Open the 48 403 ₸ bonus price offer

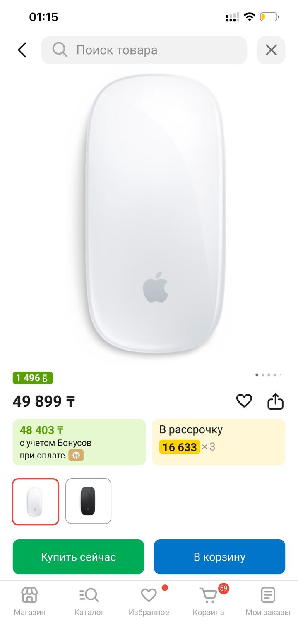point(79,442)
